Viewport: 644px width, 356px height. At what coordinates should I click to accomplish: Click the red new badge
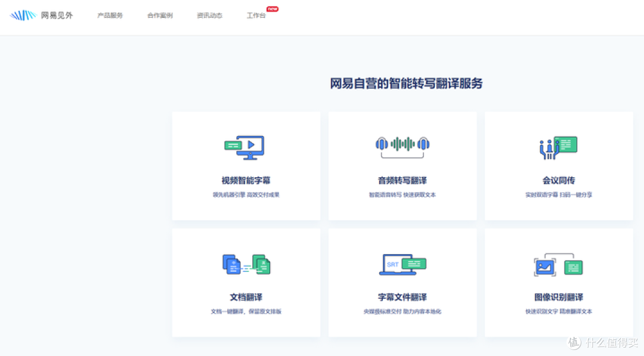pos(273,9)
